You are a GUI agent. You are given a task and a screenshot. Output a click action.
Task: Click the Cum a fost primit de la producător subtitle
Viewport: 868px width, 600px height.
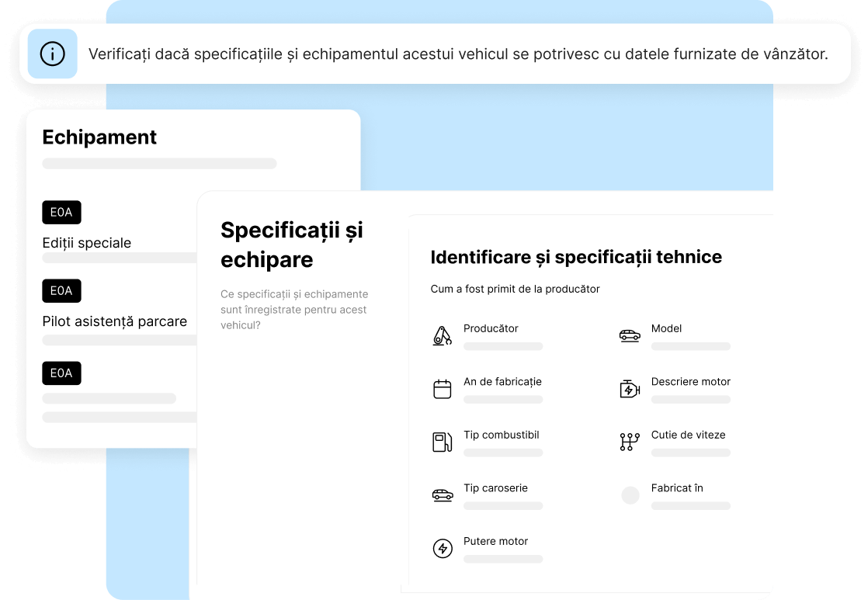coord(515,289)
